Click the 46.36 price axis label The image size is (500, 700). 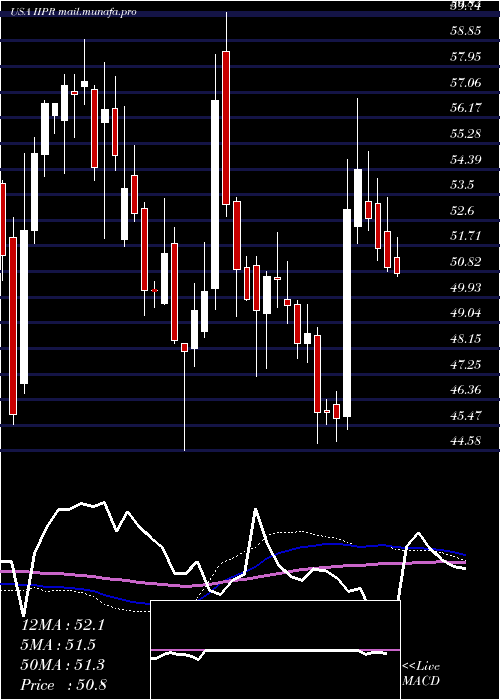point(466,390)
